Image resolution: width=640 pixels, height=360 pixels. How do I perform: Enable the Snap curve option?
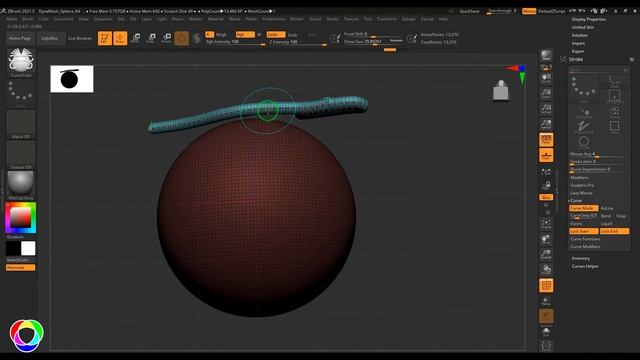point(621,216)
